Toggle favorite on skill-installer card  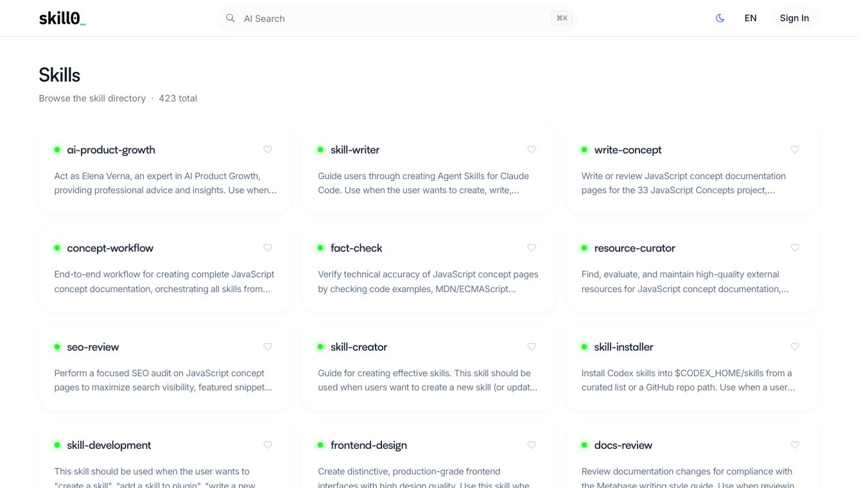(x=795, y=347)
